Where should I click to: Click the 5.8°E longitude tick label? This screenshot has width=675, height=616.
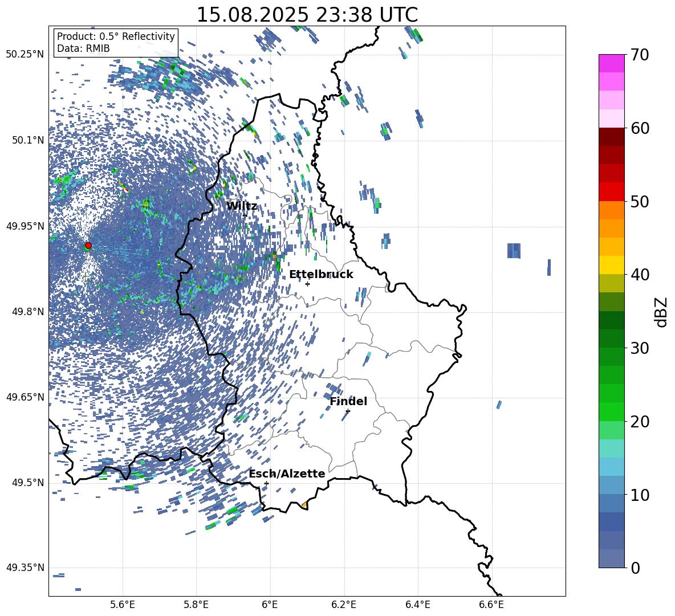coord(196,605)
